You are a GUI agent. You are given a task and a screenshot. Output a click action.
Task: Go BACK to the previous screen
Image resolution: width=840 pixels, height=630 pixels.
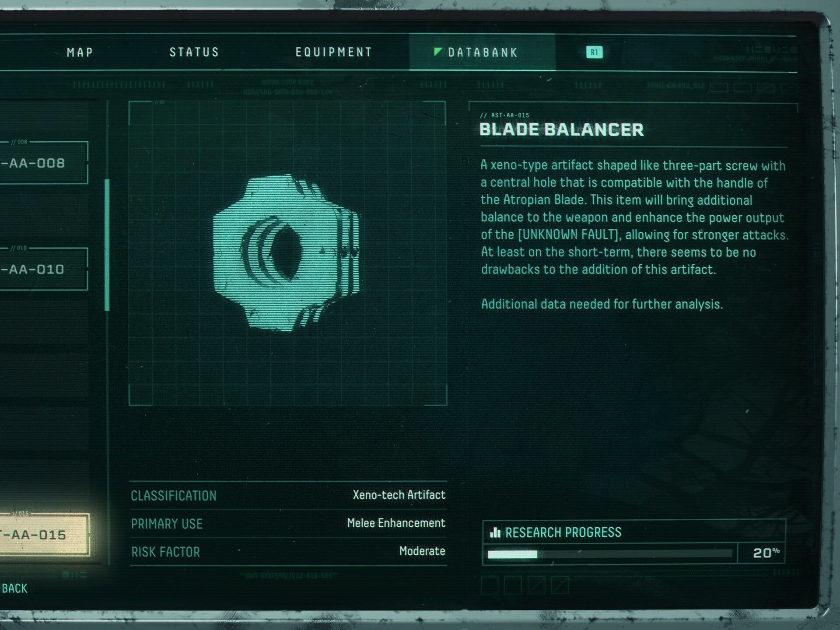pyautogui.click(x=14, y=588)
